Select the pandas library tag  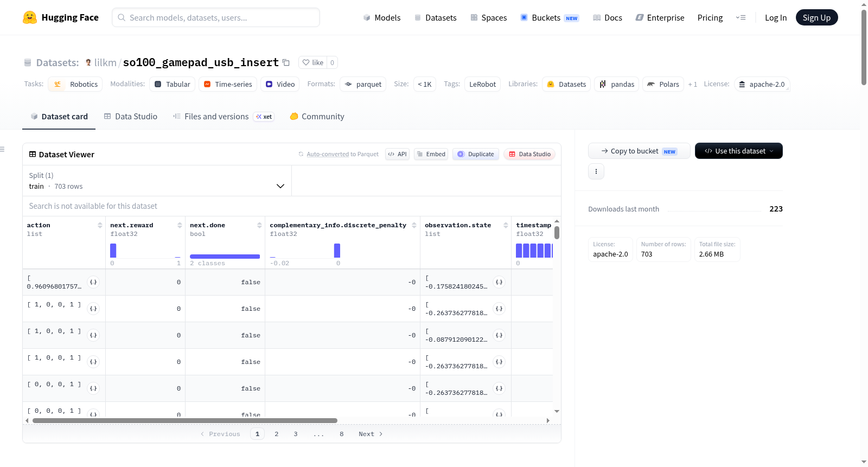click(x=617, y=84)
